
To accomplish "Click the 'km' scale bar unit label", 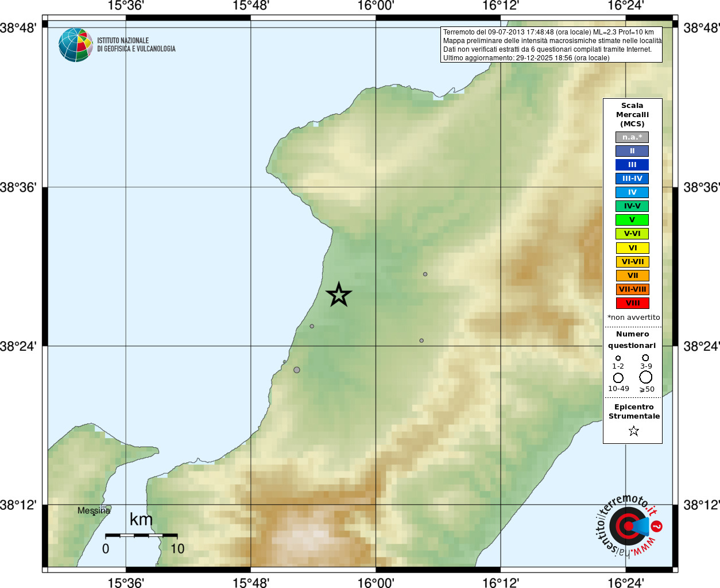I will [141, 520].
